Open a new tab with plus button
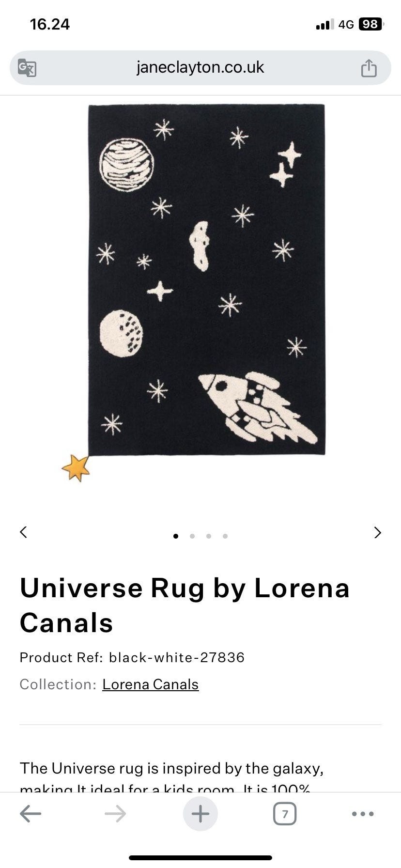The image size is (401, 868). click(x=200, y=814)
